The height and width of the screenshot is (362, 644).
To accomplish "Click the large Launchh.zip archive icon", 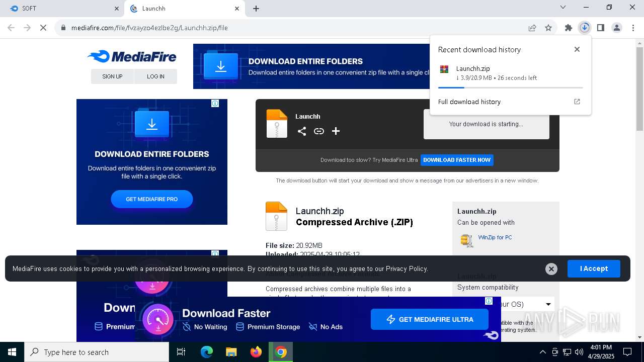I will pos(276,216).
